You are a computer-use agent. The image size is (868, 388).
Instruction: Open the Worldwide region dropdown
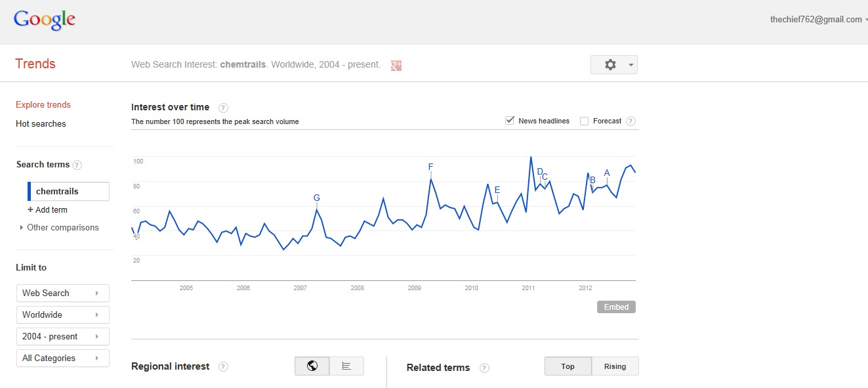pos(62,314)
